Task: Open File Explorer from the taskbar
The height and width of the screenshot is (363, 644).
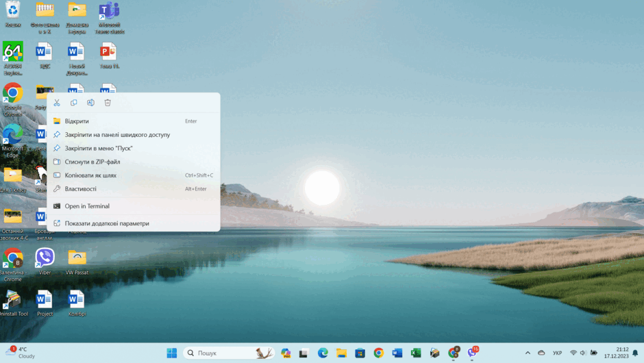Action: [x=341, y=353]
